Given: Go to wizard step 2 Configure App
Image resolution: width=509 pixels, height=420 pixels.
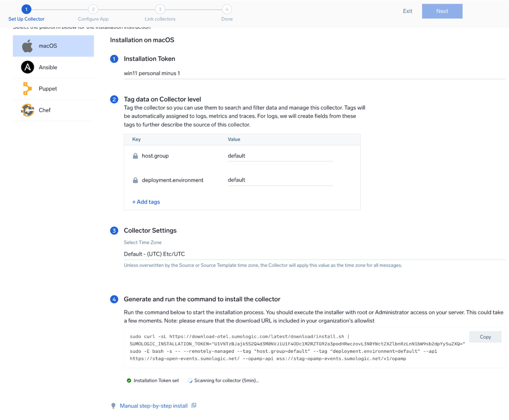Looking at the screenshot, I should [x=93, y=10].
